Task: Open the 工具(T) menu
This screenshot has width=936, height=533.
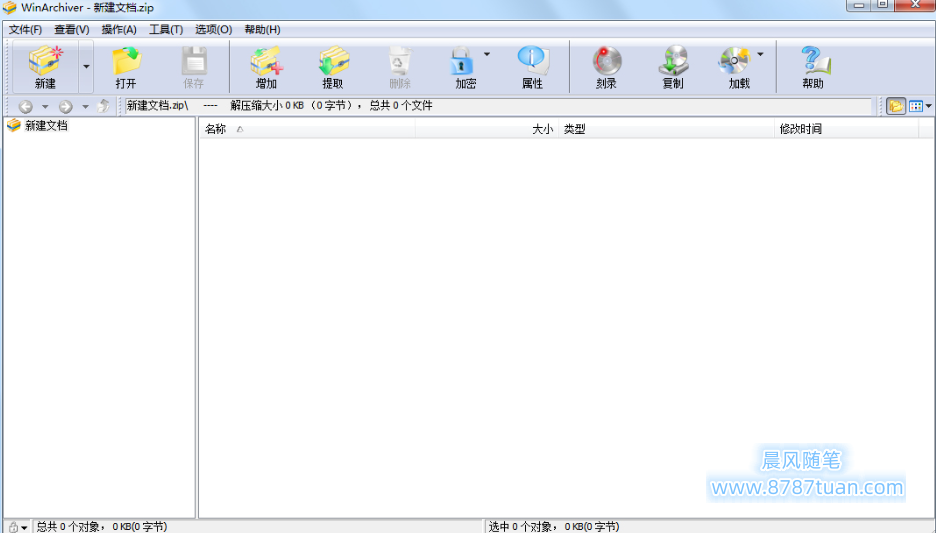Action: 166,29
